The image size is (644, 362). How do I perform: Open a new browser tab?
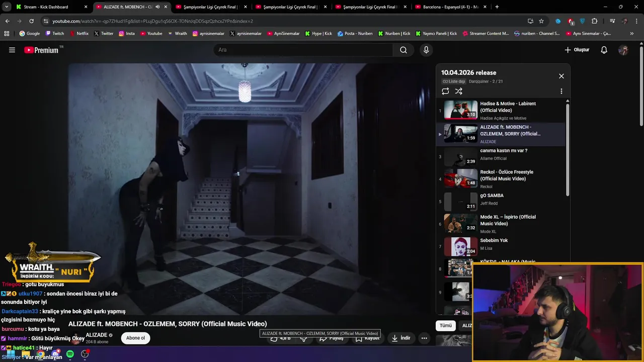coord(497,7)
